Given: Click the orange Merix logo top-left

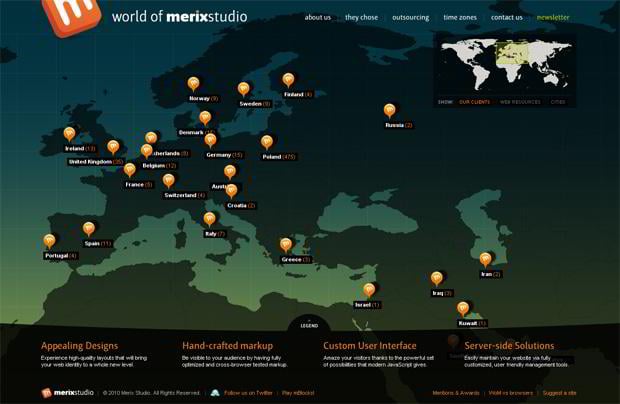Looking at the screenshot, I should pos(70,14).
